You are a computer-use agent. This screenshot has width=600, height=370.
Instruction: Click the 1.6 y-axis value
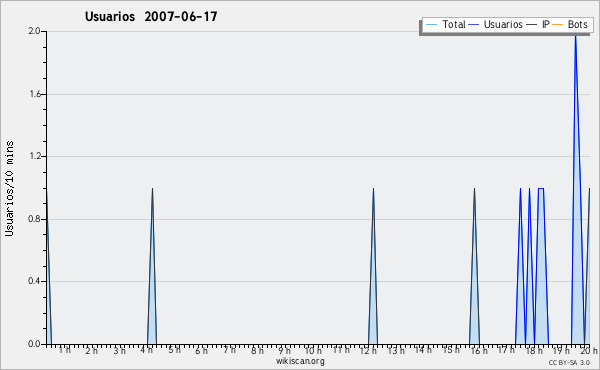pos(35,94)
